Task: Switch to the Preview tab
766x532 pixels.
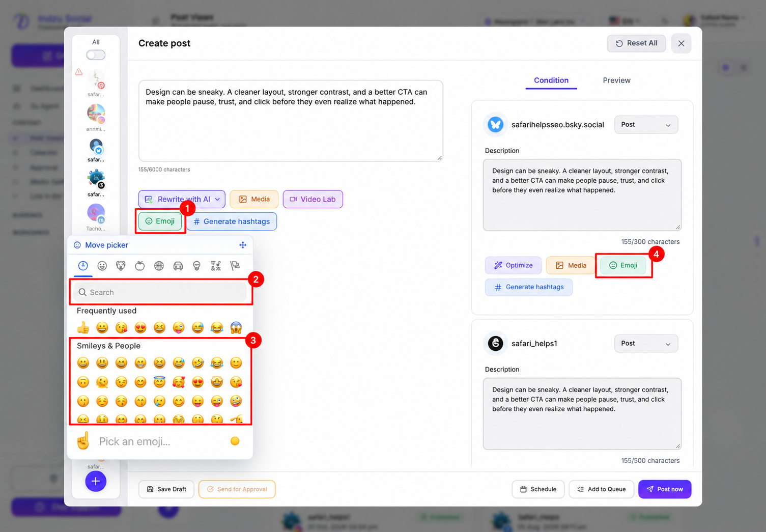Action: tap(616, 80)
